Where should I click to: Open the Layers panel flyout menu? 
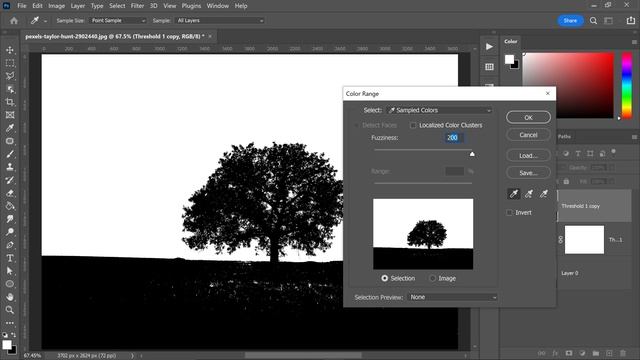coord(634,137)
